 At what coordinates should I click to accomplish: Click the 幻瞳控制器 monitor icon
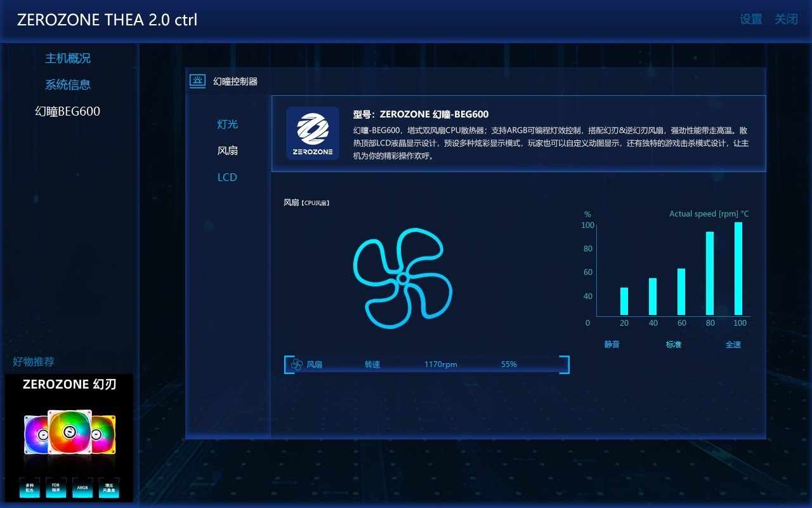(197, 81)
